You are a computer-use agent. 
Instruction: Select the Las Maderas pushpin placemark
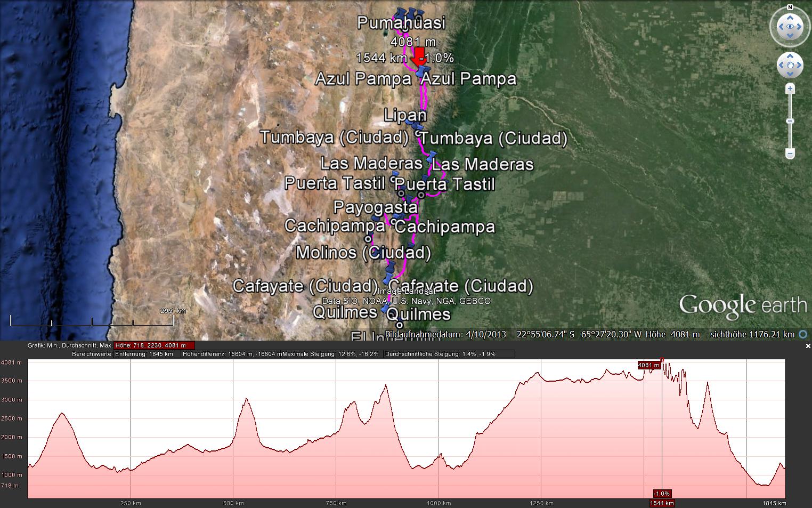(432, 156)
